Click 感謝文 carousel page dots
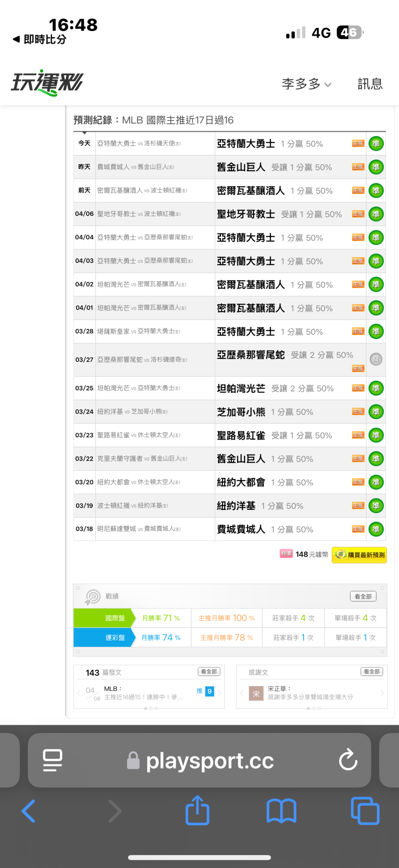The height and width of the screenshot is (868, 399). [x=313, y=708]
